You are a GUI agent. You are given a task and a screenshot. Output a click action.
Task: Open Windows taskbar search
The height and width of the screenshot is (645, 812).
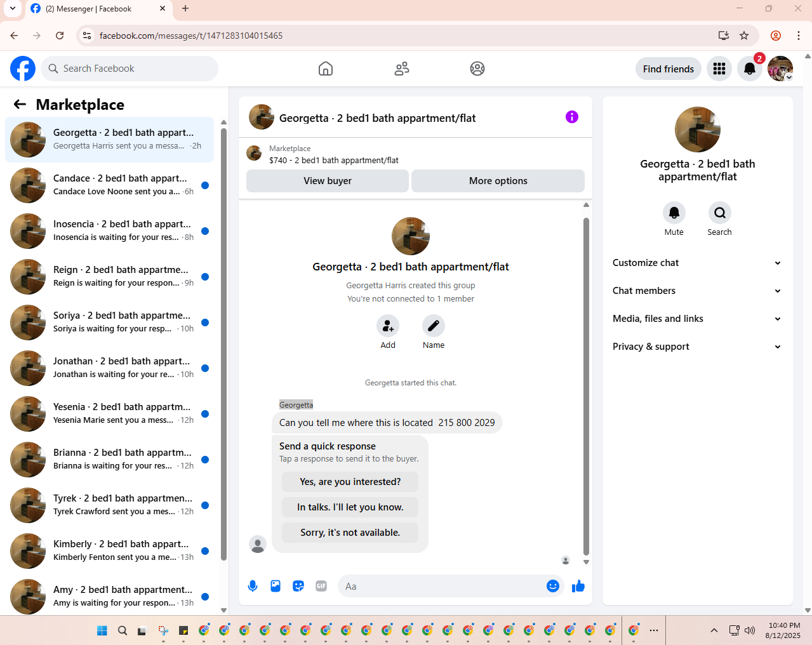pyautogui.click(x=123, y=630)
